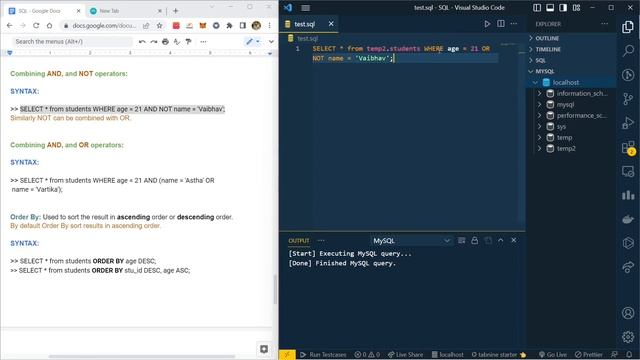The width and height of the screenshot is (640, 360).
Task: Open Remote Explorer in the activity bar
Action: point(628,171)
